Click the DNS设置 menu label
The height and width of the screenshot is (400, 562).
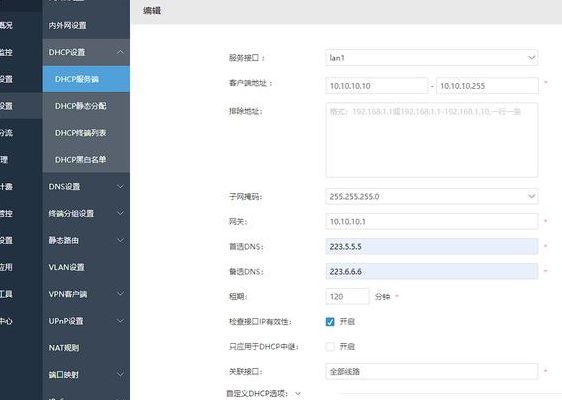(65, 187)
